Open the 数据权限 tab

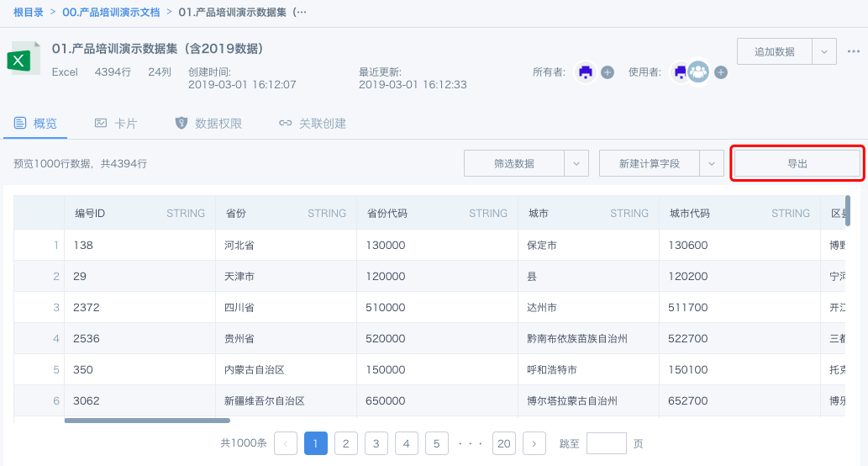[x=208, y=124]
